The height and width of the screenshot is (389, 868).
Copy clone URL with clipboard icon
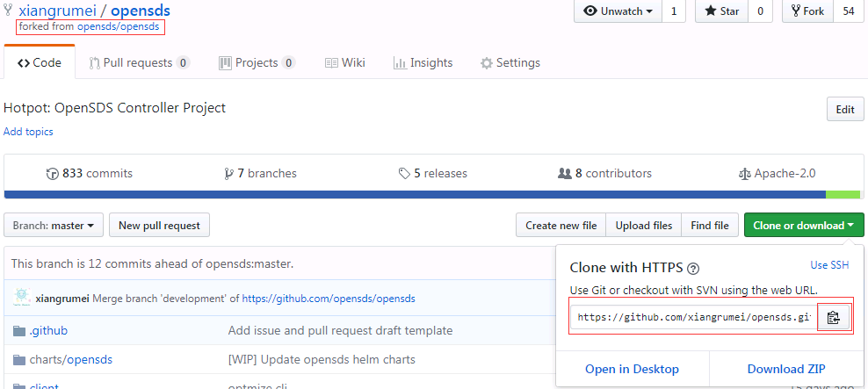point(833,318)
